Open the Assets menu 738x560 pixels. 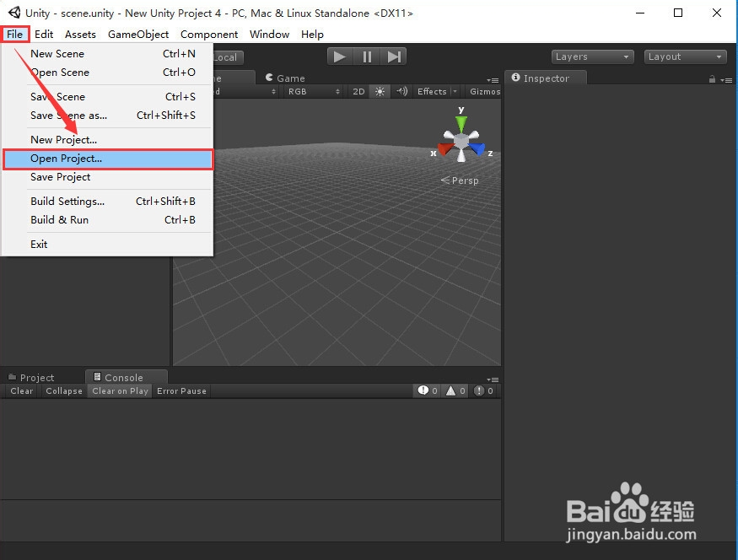click(80, 35)
